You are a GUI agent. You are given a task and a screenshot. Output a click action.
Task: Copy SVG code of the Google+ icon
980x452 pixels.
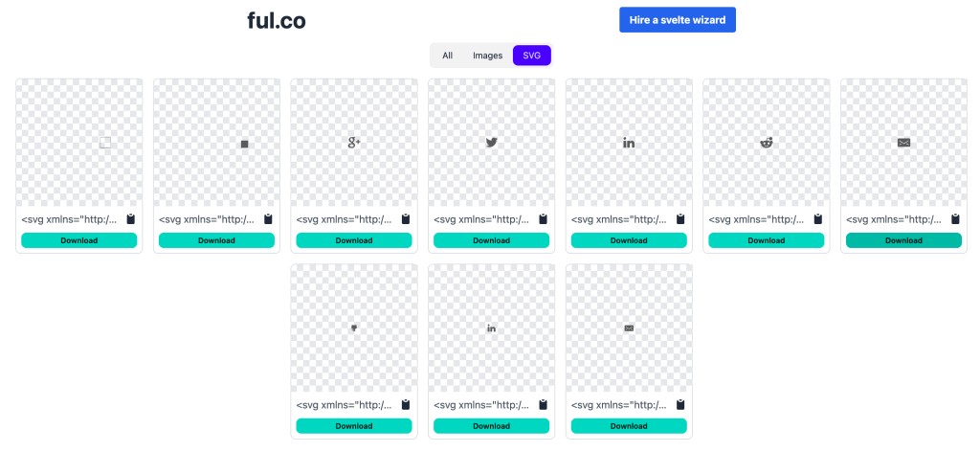click(405, 219)
